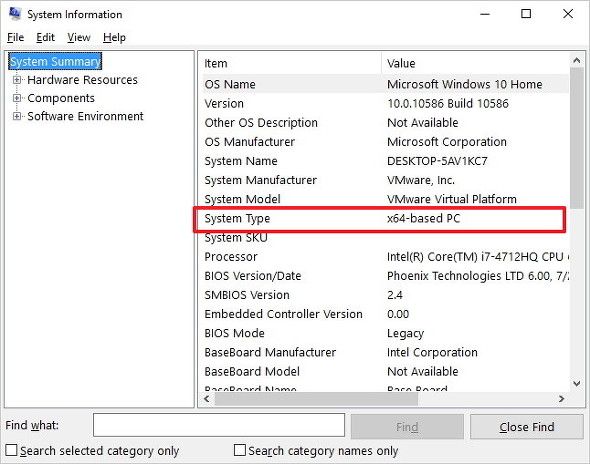Screen dimensions: 590x464
Task: Select the System Type row
Action: click(379, 219)
